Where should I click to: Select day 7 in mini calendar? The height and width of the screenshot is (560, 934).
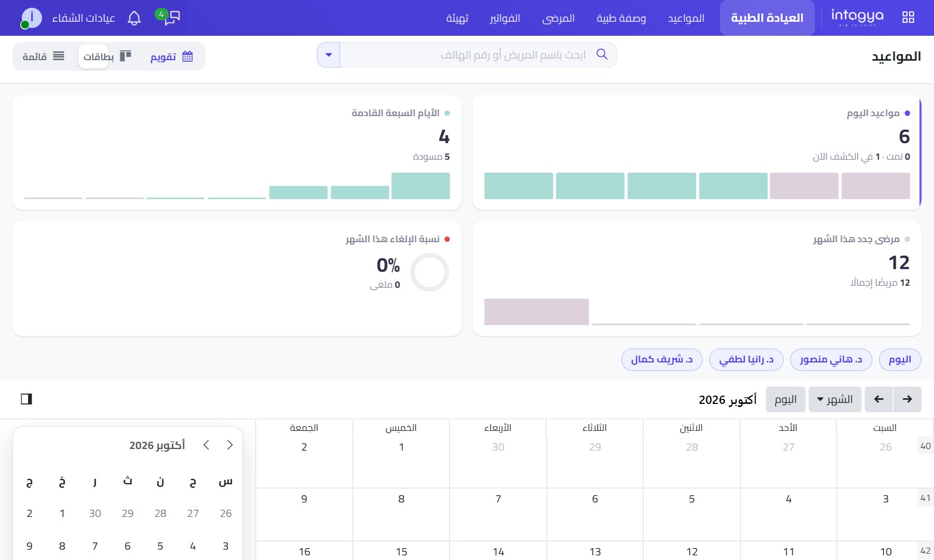point(95,546)
